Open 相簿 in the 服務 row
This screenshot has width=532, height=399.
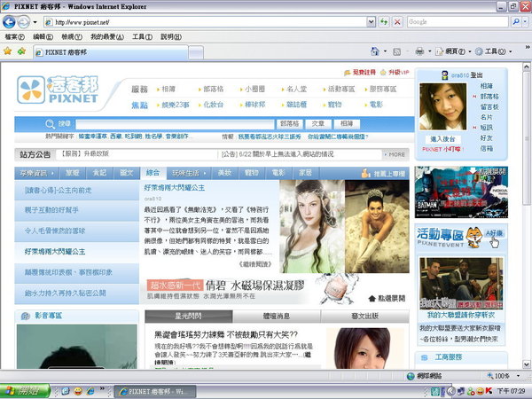click(167, 90)
